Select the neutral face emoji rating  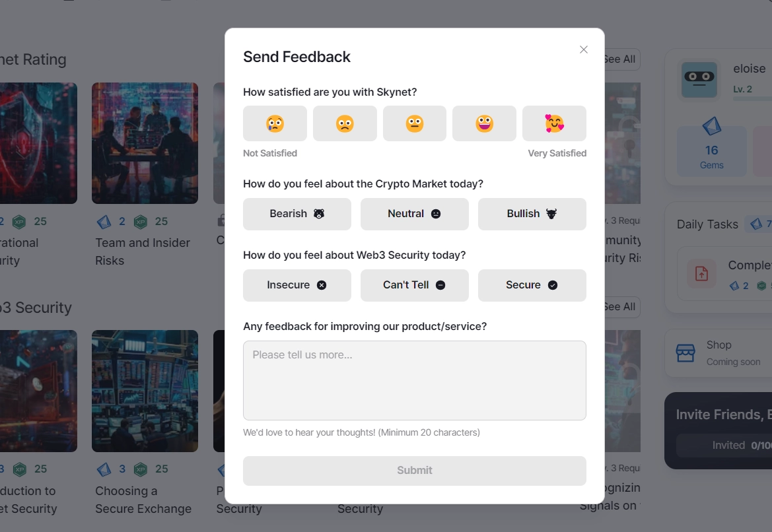coord(415,123)
